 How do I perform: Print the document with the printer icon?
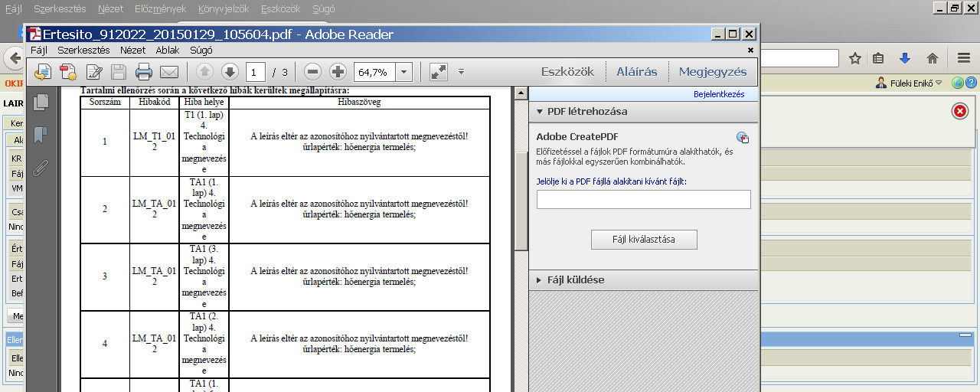coord(144,72)
